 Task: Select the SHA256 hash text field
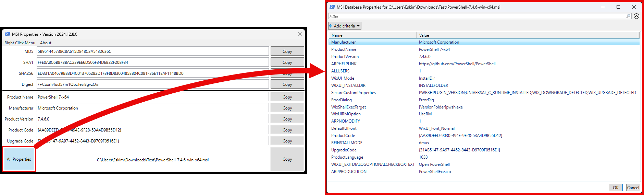tap(152, 73)
